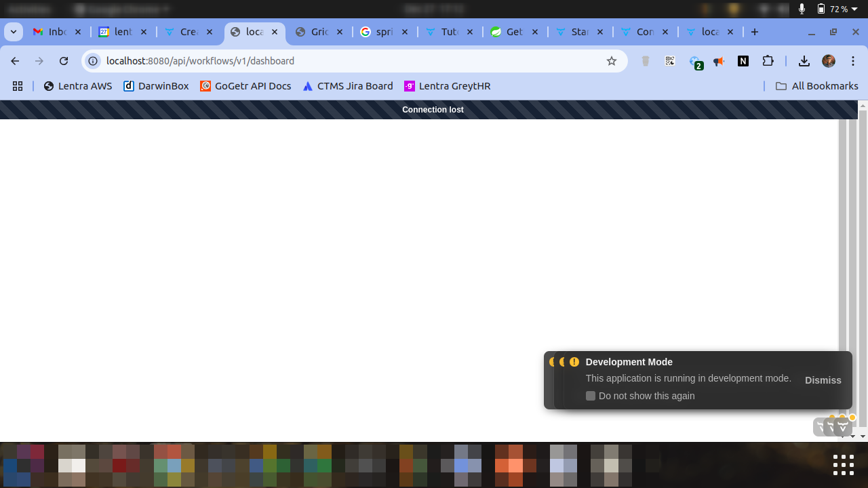
Task: Open the Chrome downloads panel
Action: coord(804,61)
